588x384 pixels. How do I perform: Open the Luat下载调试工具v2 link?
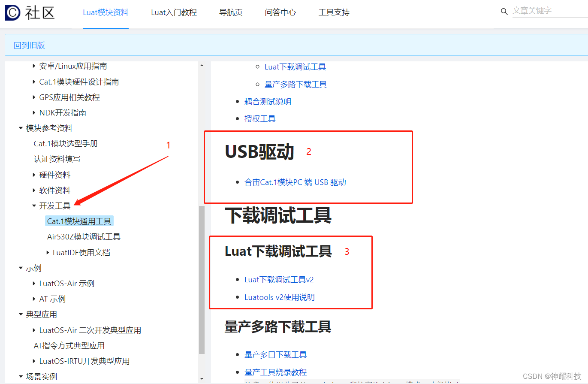pyautogui.click(x=279, y=280)
